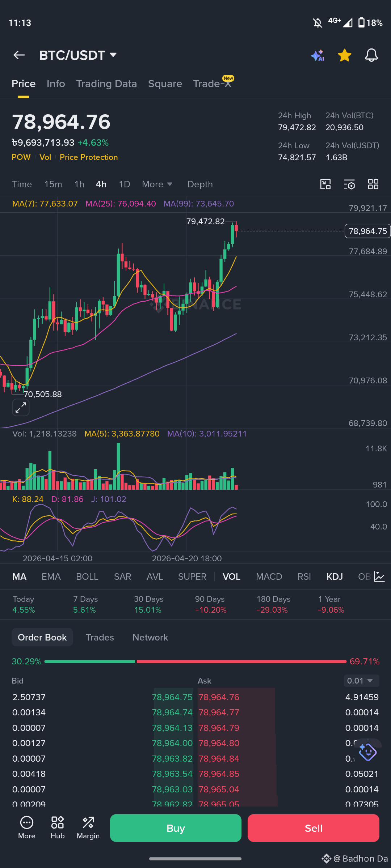Screen dimensions: 391x868
Task: Select ask price 78,964.76
Action: tap(219, 697)
